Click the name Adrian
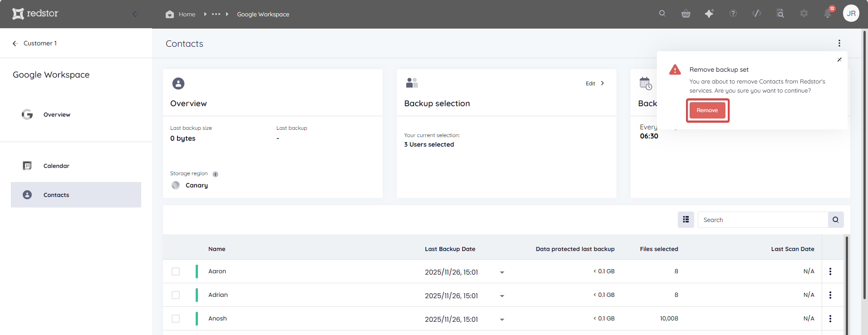 pos(218,295)
